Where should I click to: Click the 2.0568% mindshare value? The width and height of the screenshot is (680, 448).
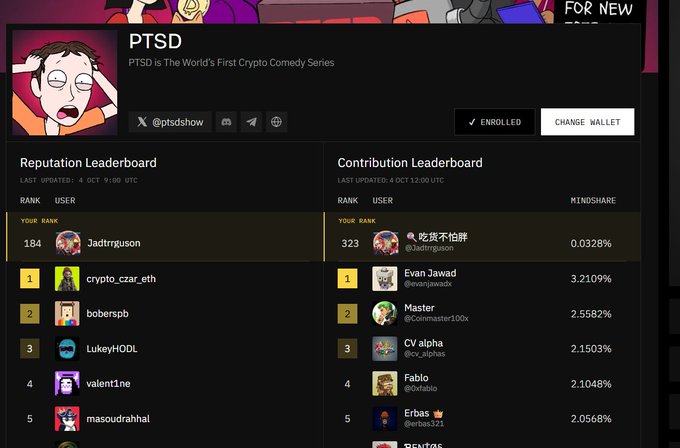pyautogui.click(x=591, y=419)
